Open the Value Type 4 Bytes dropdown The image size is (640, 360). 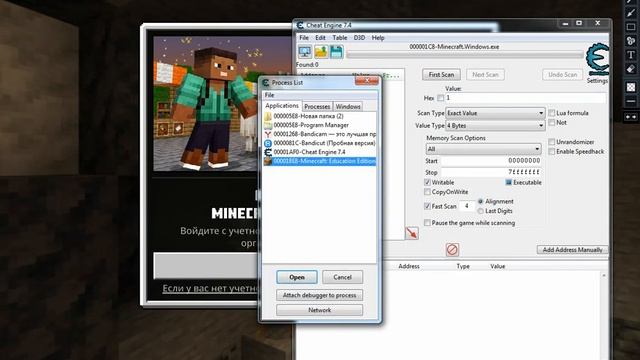495,125
